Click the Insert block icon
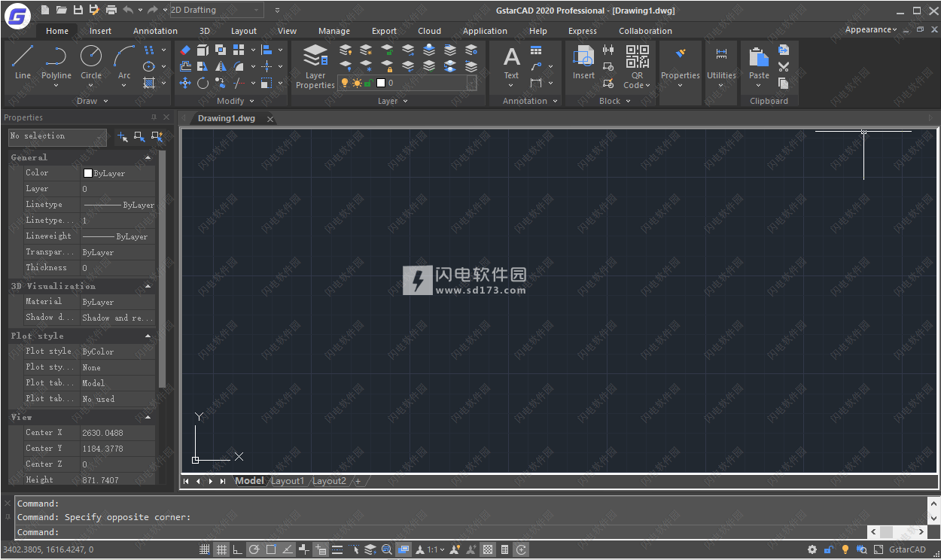The width and height of the screenshot is (941, 560). [x=583, y=62]
